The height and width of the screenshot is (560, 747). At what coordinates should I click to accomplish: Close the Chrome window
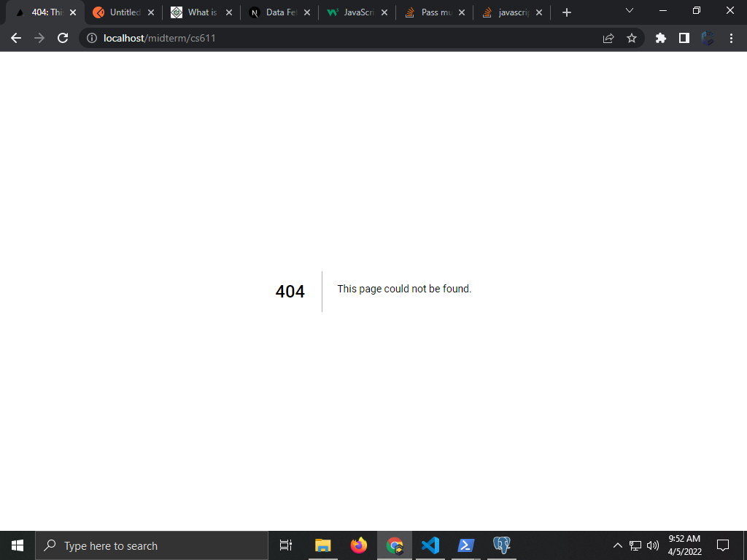pyautogui.click(x=729, y=10)
